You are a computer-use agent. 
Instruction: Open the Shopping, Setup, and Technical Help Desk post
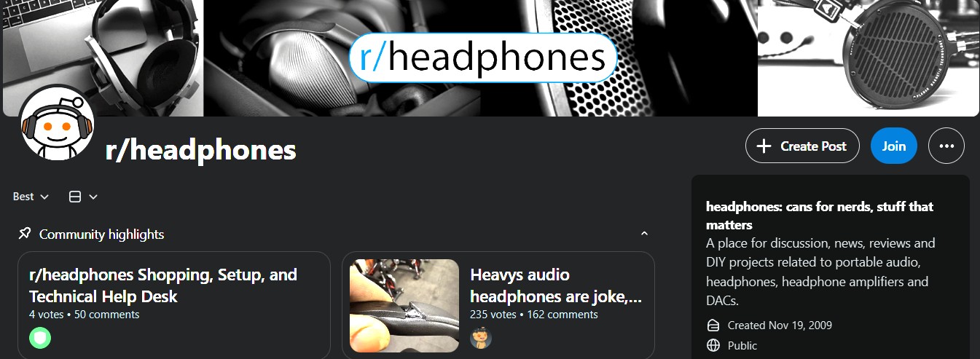163,285
